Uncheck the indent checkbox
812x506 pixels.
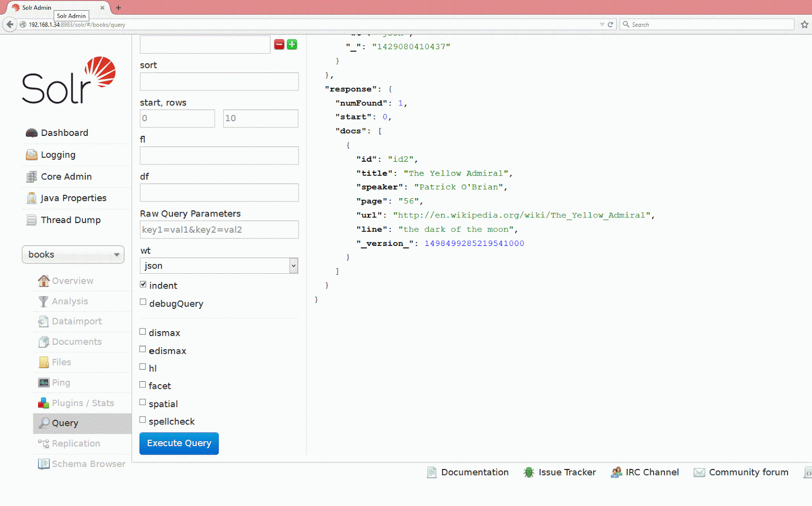pos(143,284)
